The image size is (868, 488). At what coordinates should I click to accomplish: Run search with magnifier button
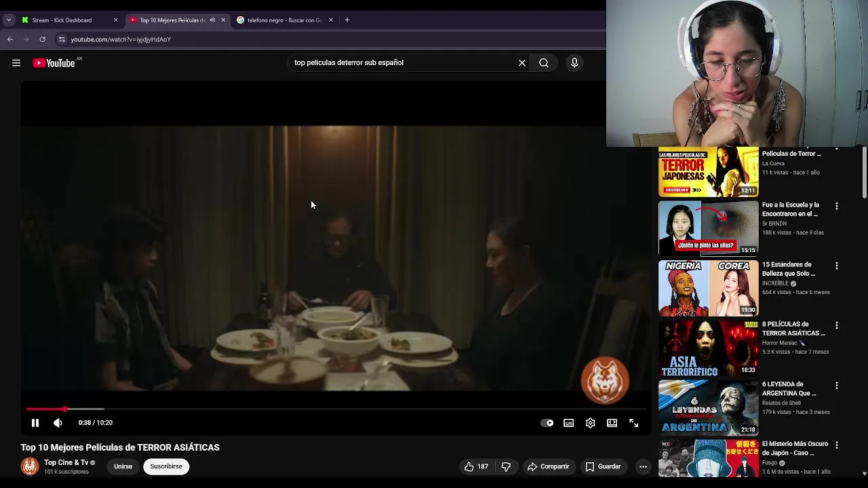pos(544,62)
